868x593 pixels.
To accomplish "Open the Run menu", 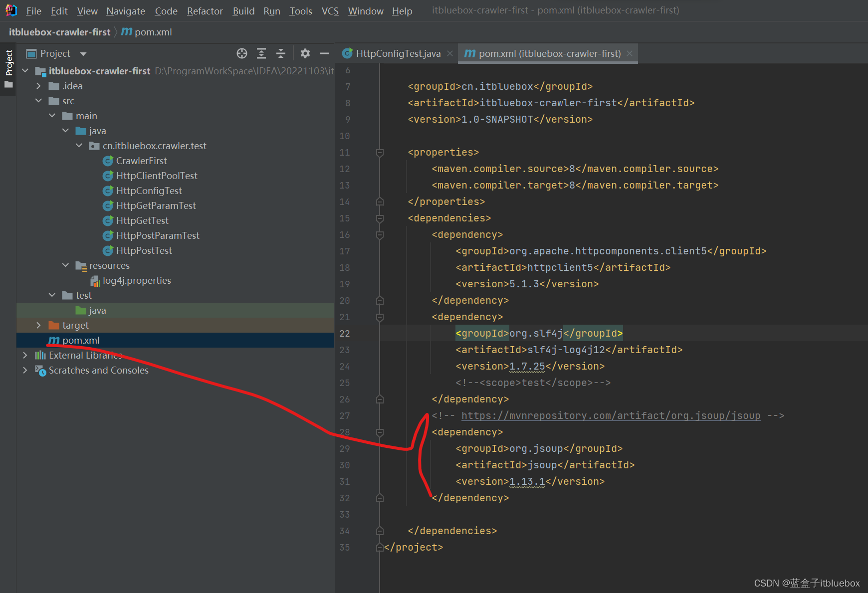I will pyautogui.click(x=272, y=10).
